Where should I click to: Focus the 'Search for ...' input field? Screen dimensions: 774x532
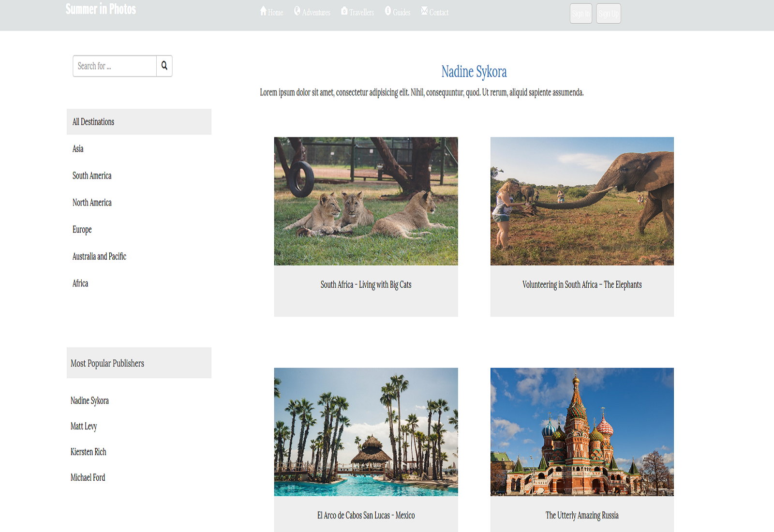[x=115, y=66]
